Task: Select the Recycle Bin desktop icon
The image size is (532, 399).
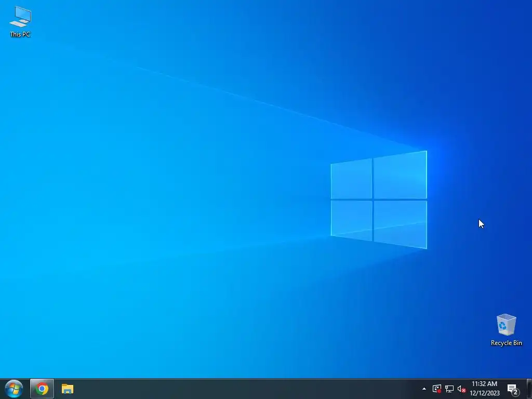Action: [x=506, y=330]
